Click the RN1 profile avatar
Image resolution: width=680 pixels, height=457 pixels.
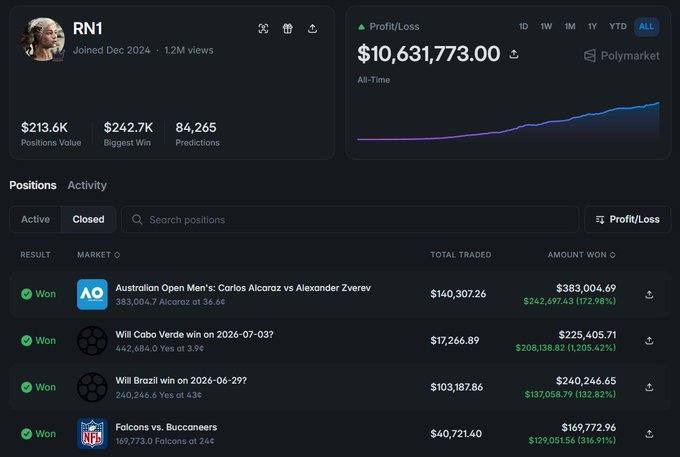(x=42, y=39)
